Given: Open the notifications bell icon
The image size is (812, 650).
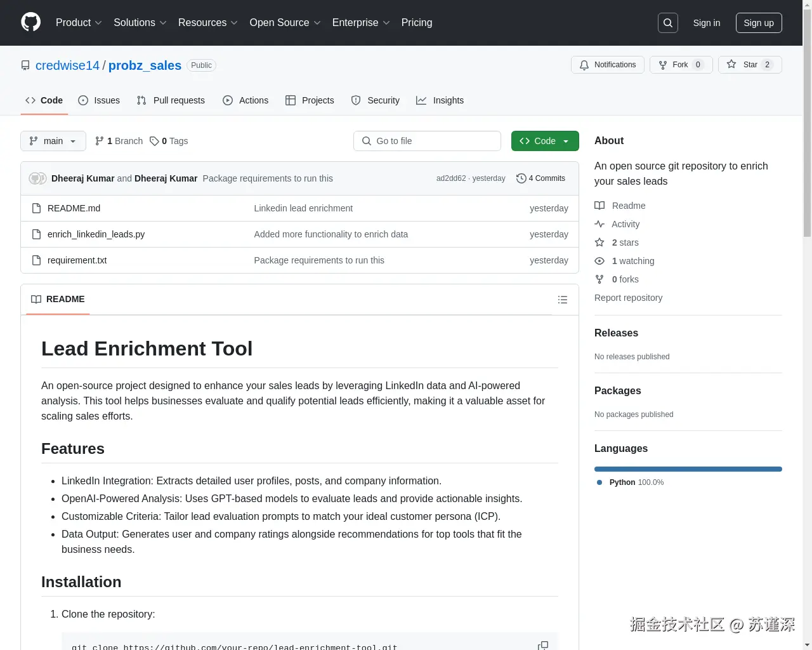Looking at the screenshot, I should click(584, 65).
